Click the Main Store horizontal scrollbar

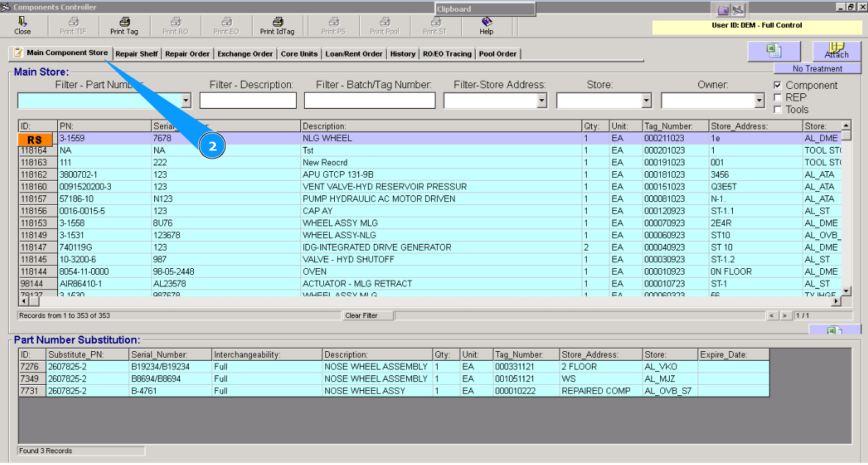tap(433, 300)
